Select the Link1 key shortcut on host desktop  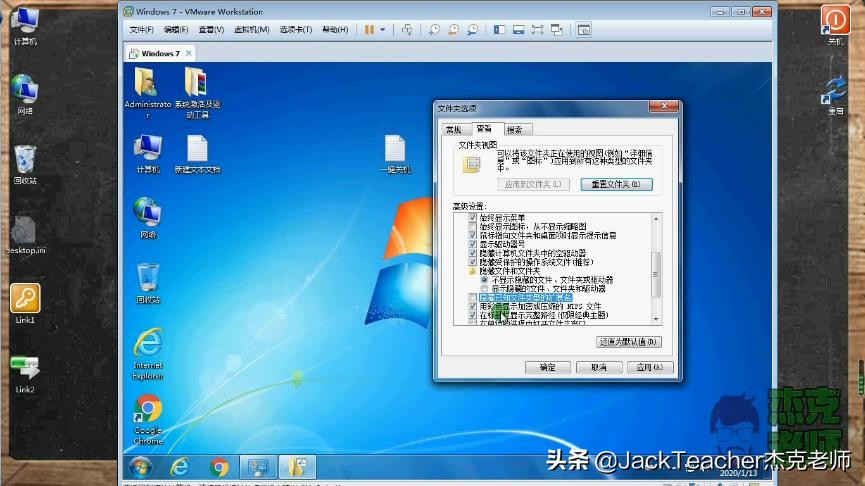(x=25, y=303)
